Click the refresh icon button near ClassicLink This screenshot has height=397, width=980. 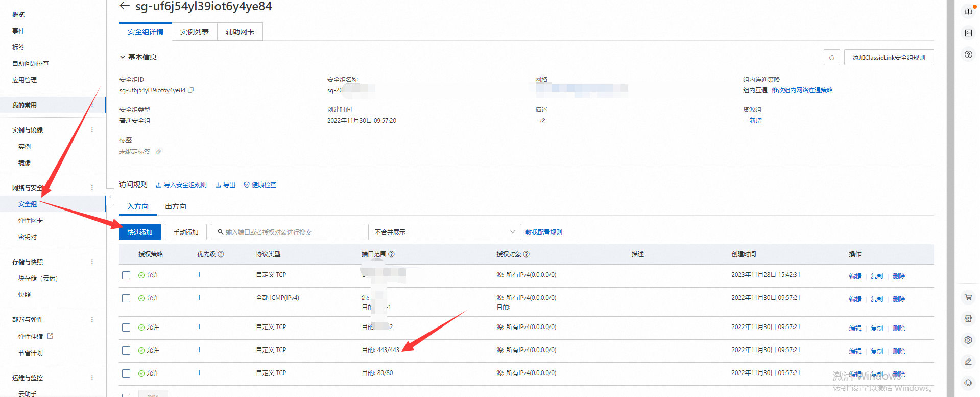coord(831,58)
